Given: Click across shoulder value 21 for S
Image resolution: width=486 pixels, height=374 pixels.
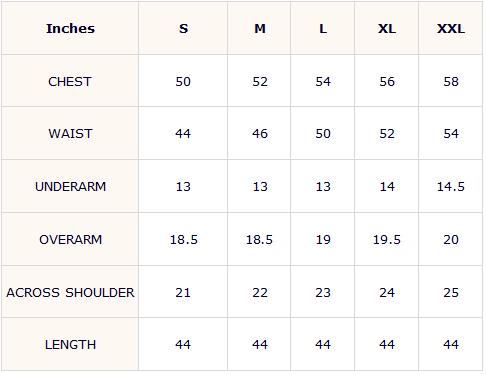Looking at the screenshot, I should pos(183,293).
